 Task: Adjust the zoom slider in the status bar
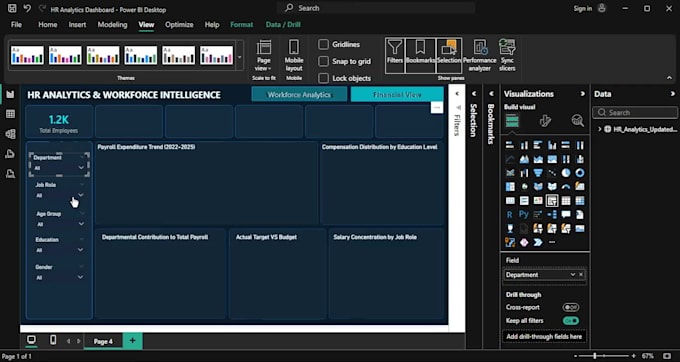pyautogui.click(x=595, y=356)
